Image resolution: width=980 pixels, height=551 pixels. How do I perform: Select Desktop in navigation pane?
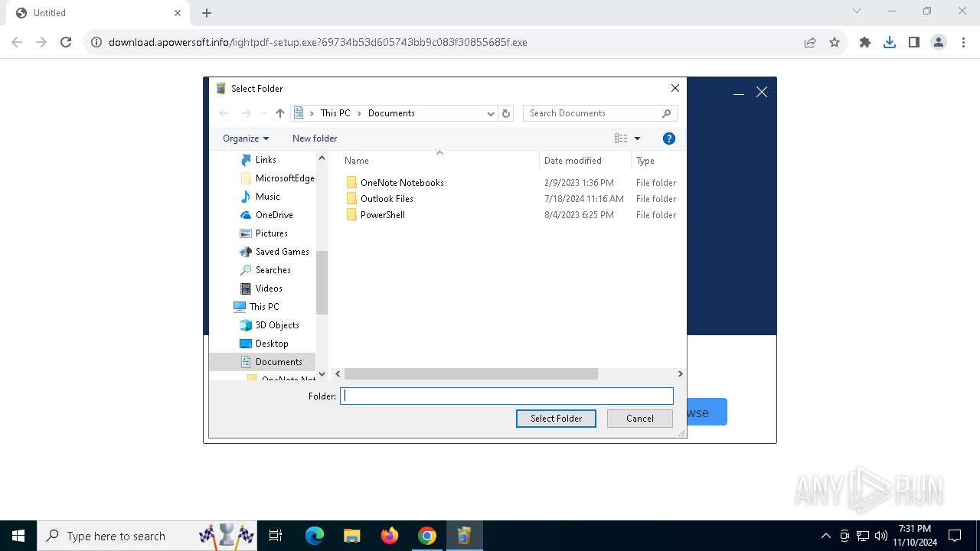(272, 344)
